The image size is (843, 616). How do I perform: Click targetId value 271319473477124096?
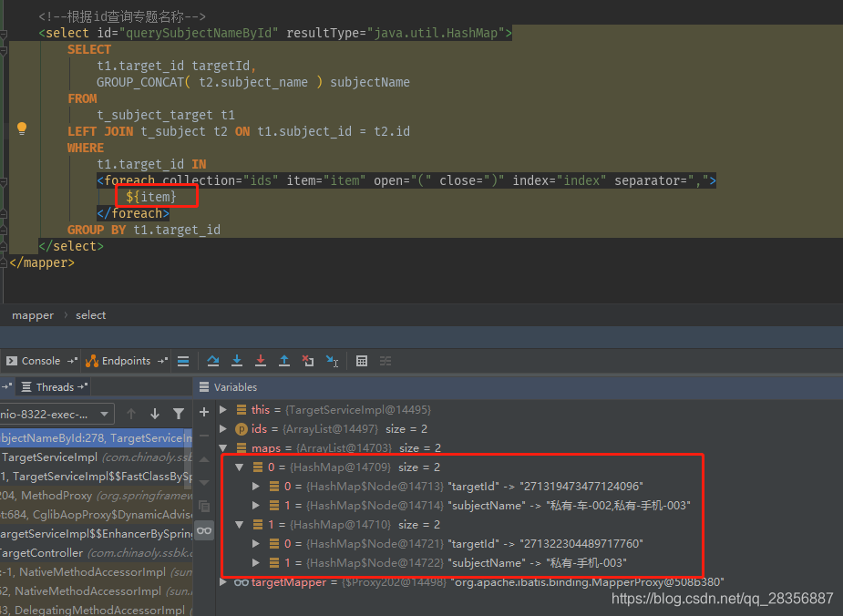[581, 487]
